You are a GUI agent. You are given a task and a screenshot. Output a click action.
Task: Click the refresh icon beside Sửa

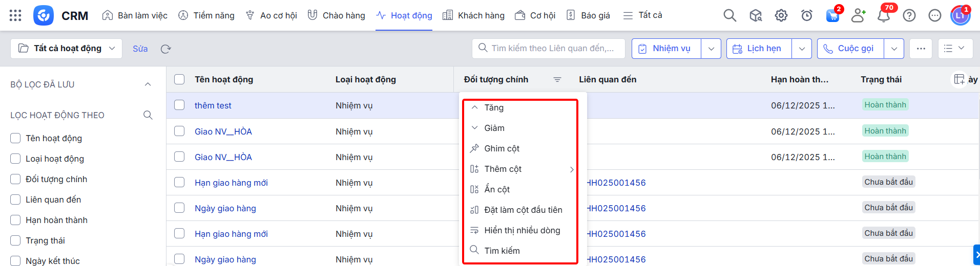coord(165,49)
